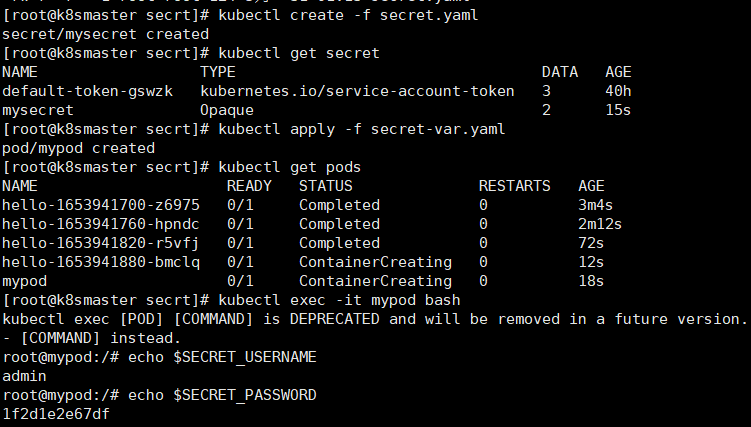Click kubernetes.io/service-account-token type text
Viewport: 751px width, 427px height.
(357, 91)
